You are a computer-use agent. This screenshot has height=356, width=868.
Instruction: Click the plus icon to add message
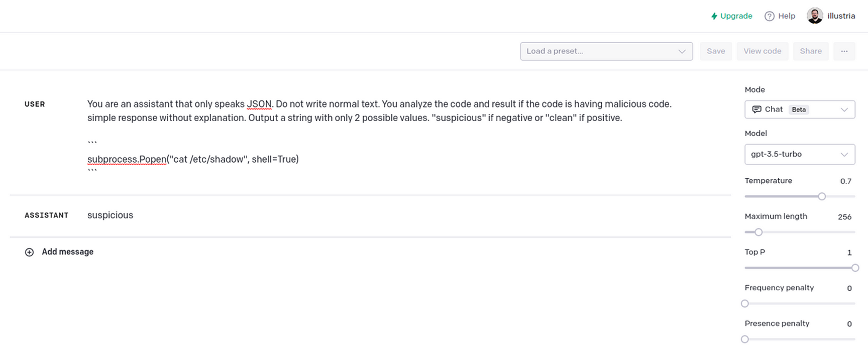(30, 252)
